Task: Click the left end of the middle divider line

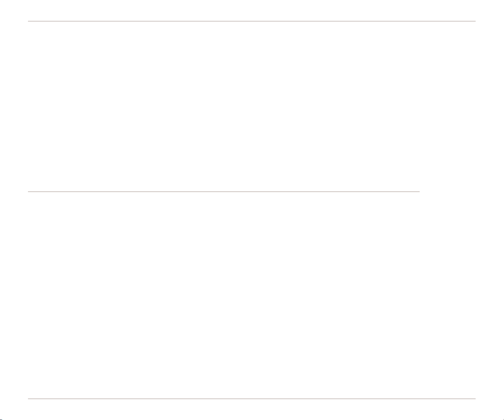Action: (29, 192)
